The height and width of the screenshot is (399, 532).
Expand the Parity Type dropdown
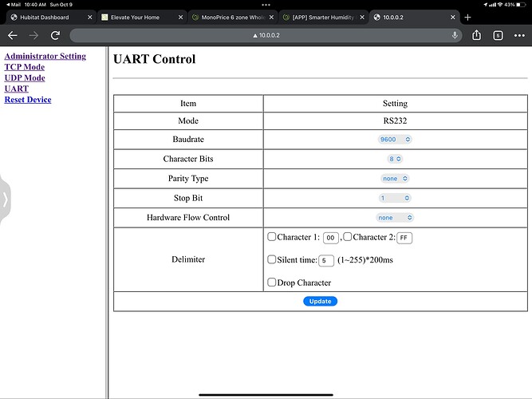(395, 179)
